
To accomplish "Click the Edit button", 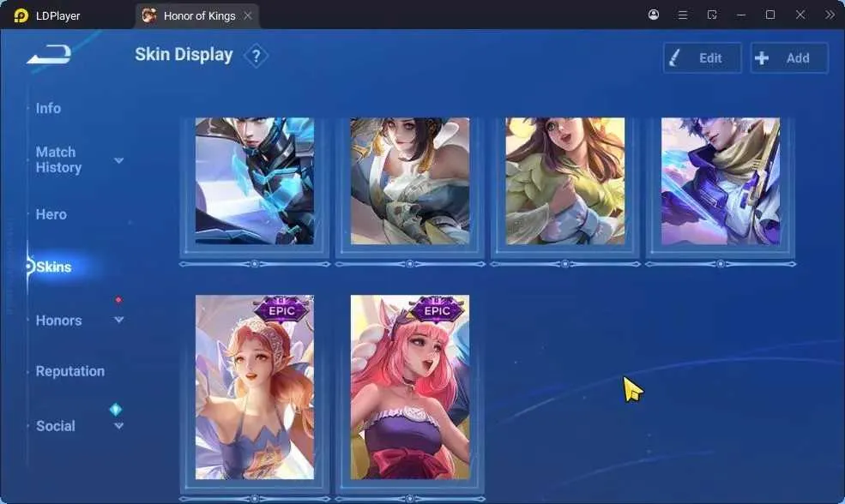I will point(703,57).
